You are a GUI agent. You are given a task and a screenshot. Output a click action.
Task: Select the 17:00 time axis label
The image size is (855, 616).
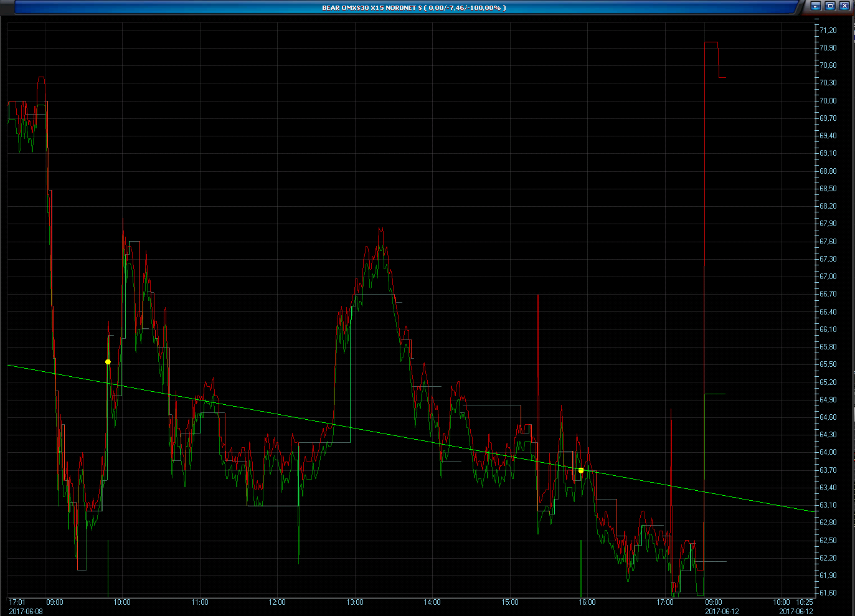(665, 602)
